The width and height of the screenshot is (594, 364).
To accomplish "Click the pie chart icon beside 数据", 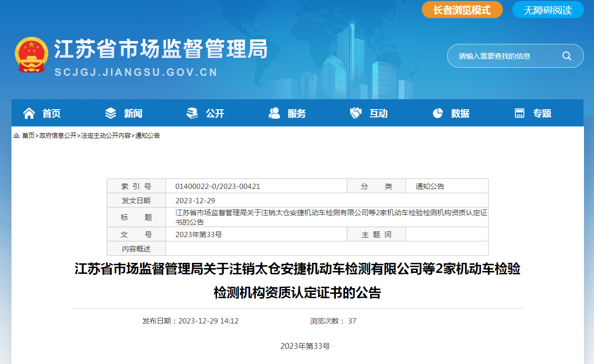I will 438,113.
